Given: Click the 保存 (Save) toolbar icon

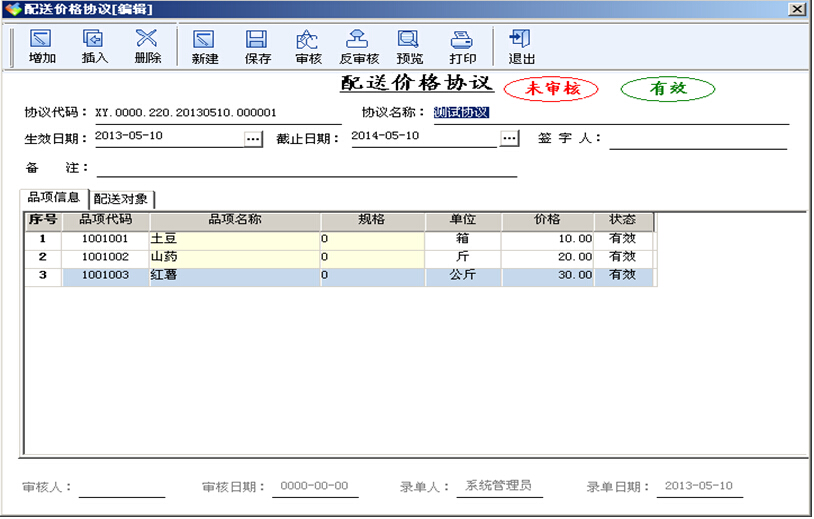Looking at the screenshot, I should (x=257, y=46).
